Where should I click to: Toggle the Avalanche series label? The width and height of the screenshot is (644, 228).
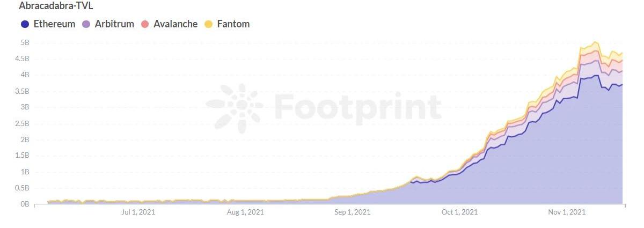(175, 24)
